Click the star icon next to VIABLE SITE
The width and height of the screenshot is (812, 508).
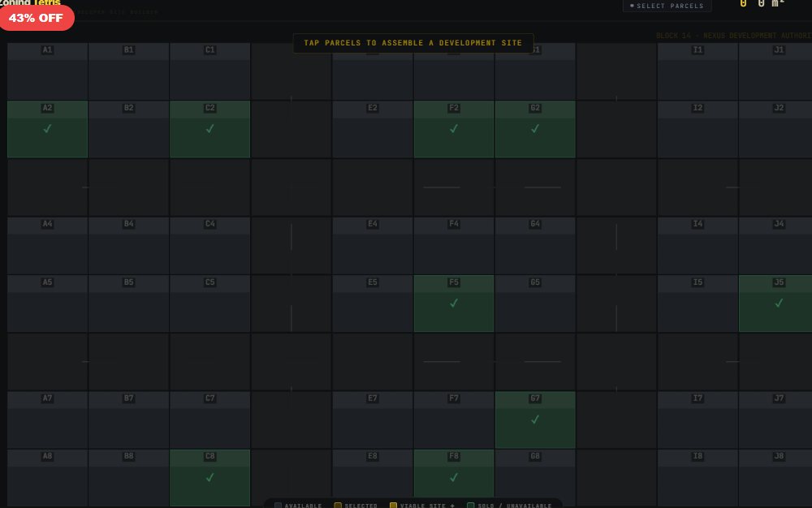(x=454, y=505)
